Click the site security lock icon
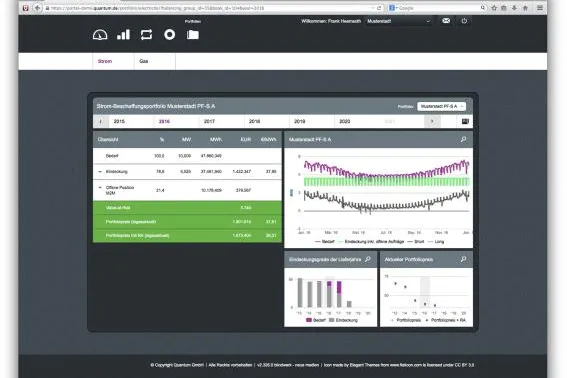The width and height of the screenshot is (567, 378). pos(47,8)
